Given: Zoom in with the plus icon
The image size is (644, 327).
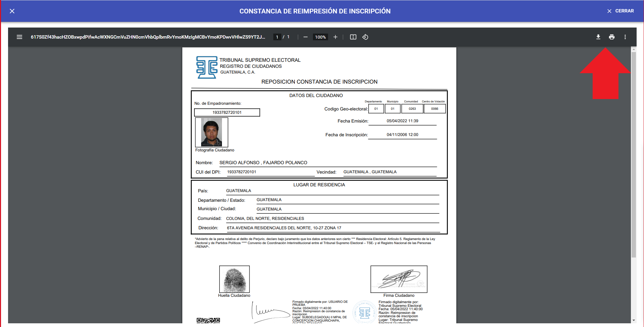Looking at the screenshot, I should tap(335, 37).
